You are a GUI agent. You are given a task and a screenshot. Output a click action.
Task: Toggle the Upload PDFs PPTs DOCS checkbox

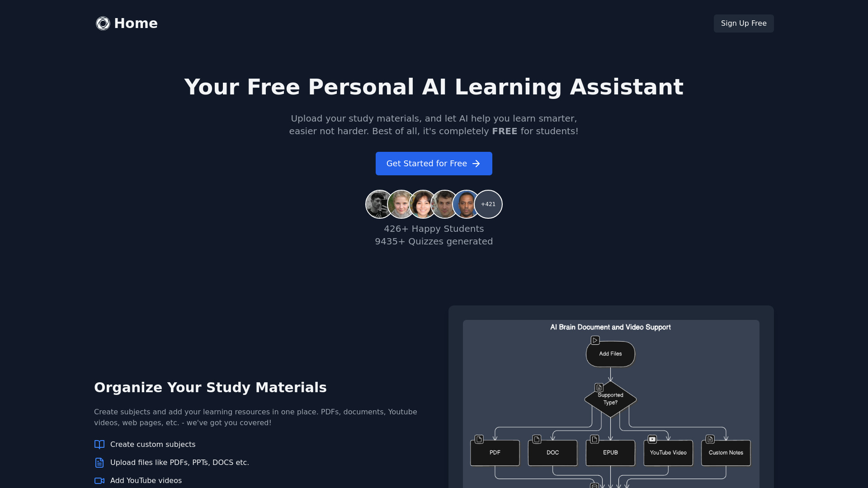tap(99, 462)
